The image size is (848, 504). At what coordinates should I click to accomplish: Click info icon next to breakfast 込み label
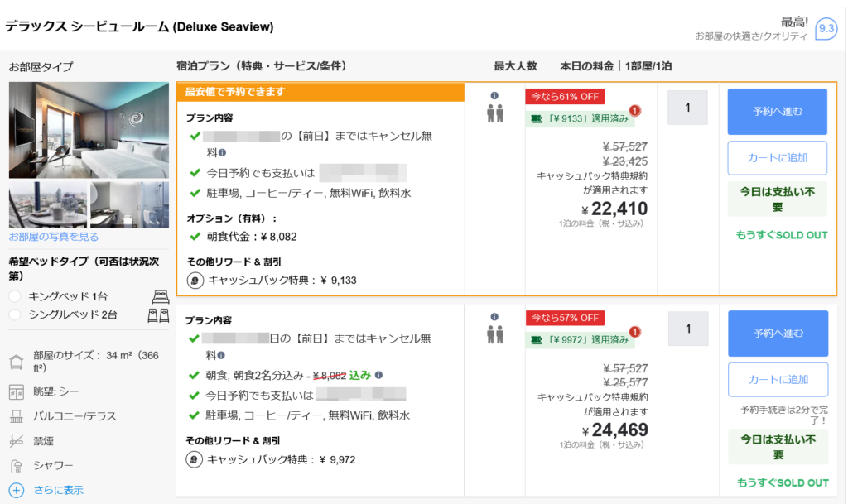pyautogui.click(x=378, y=375)
